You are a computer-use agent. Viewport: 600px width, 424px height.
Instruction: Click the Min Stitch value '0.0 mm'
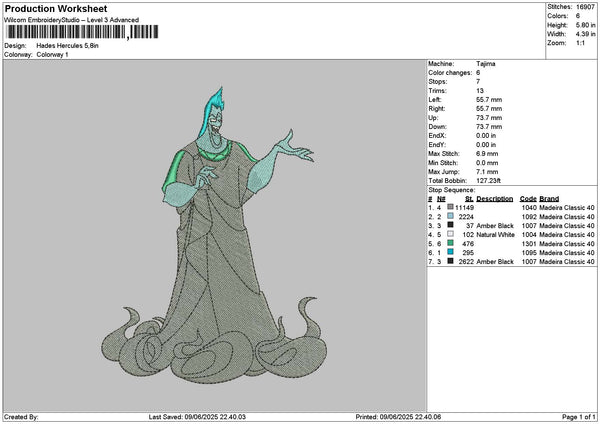coord(487,163)
